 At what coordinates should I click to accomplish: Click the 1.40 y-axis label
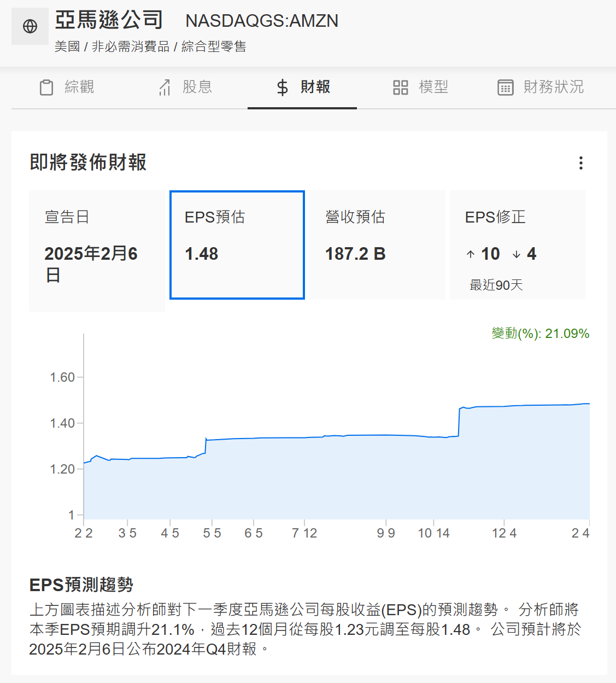coord(62,423)
